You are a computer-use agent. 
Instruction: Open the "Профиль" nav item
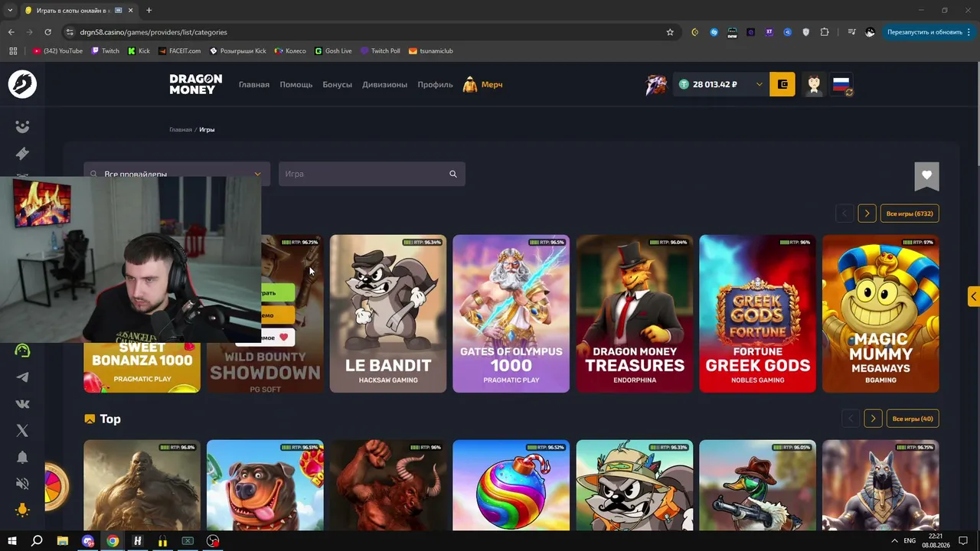[435, 84]
